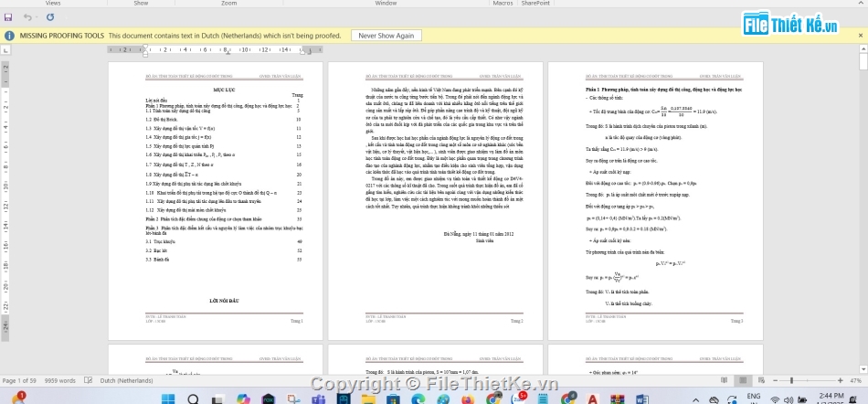
Task: Open word count via 9959 words
Action: click(x=59, y=381)
